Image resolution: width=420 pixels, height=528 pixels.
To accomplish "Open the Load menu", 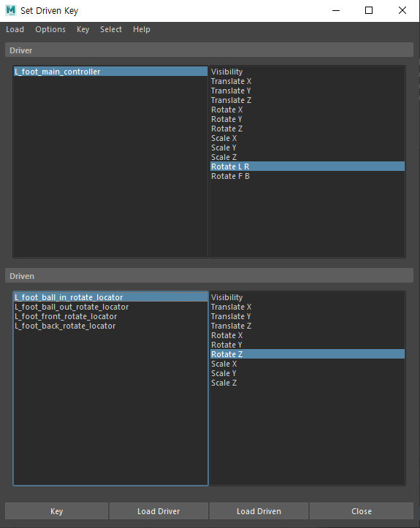I will click(15, 30).
